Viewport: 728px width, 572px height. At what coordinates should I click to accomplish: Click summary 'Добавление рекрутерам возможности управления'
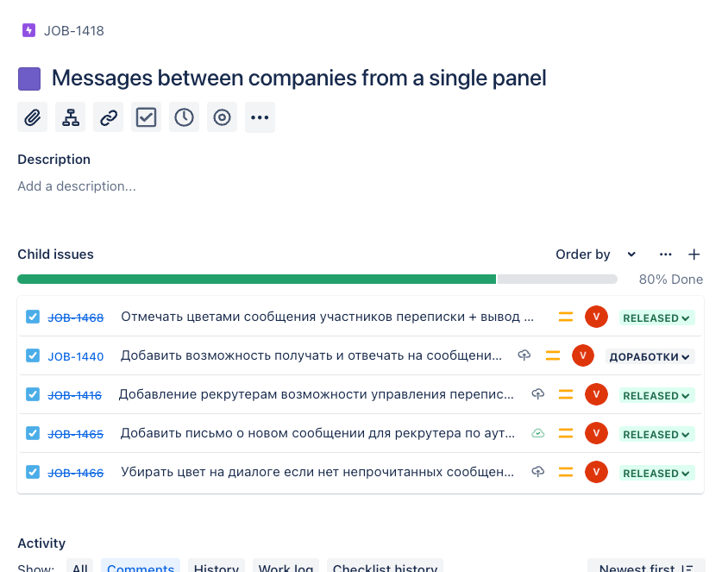pos(317,394)
